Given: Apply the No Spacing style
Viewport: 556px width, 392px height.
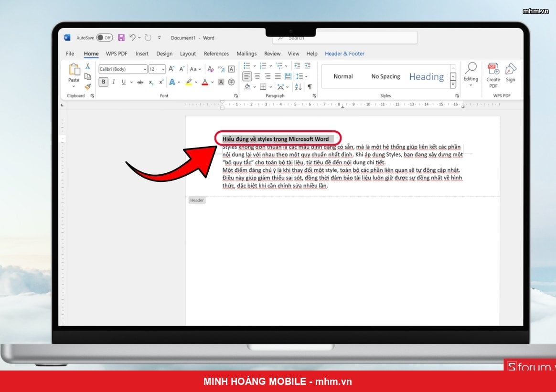Looking at the screenshot, I should (385, 76).
